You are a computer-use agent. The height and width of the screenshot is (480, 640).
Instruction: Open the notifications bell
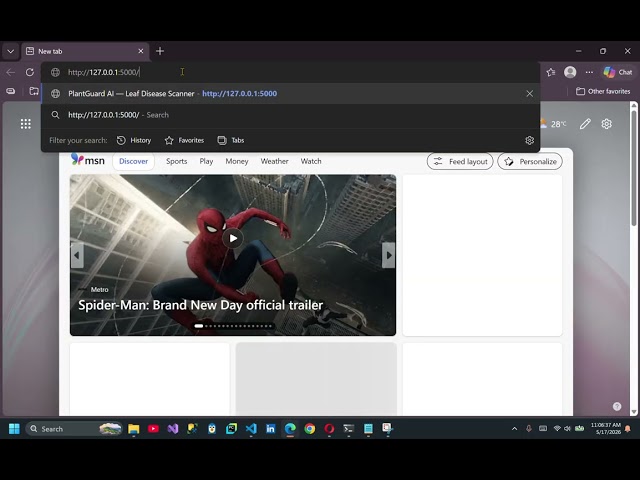(x=628, y=429)
